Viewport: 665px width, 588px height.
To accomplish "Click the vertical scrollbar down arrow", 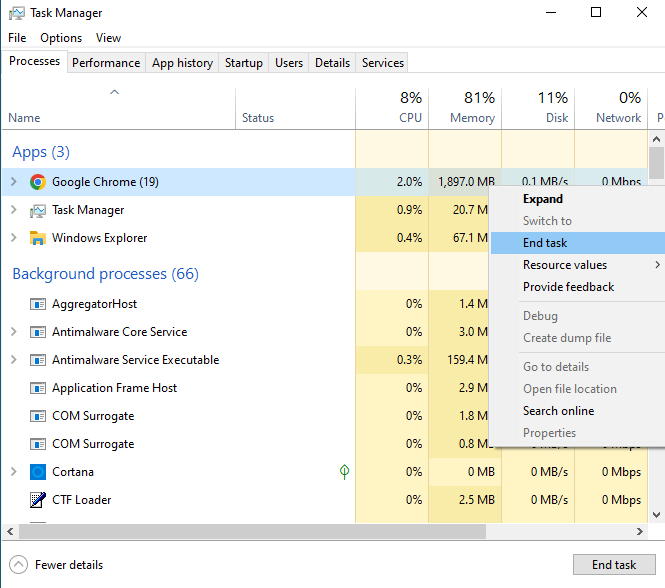I will [656, 515].
